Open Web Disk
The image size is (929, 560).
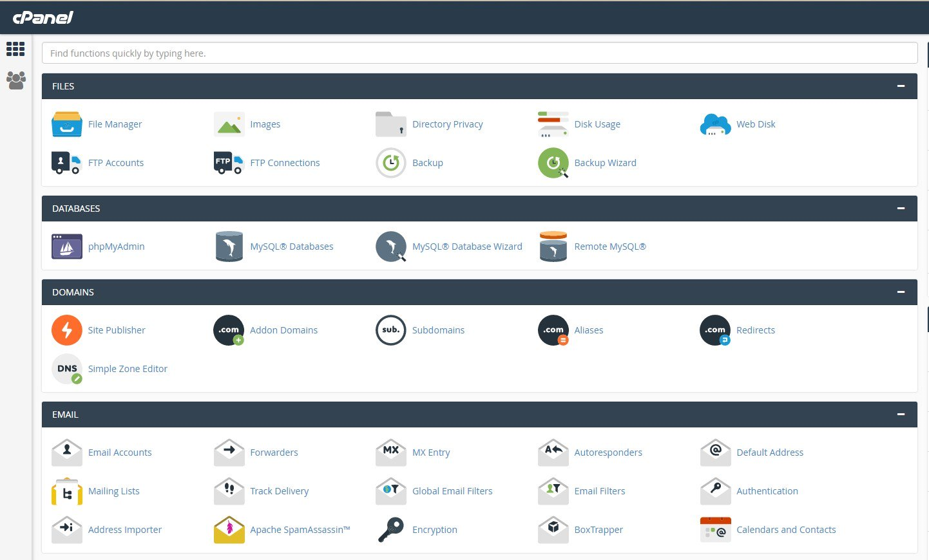(x=756, y=124)
